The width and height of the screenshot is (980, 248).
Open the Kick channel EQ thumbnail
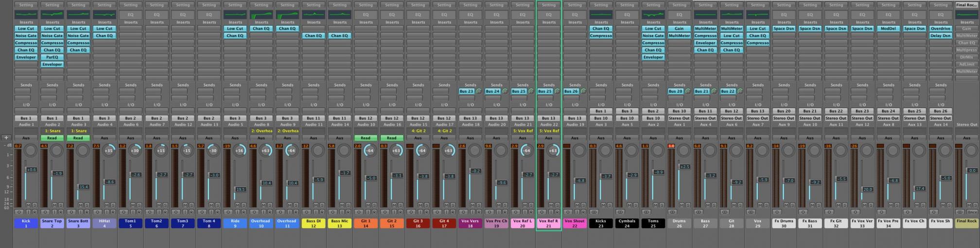[26, 15]
